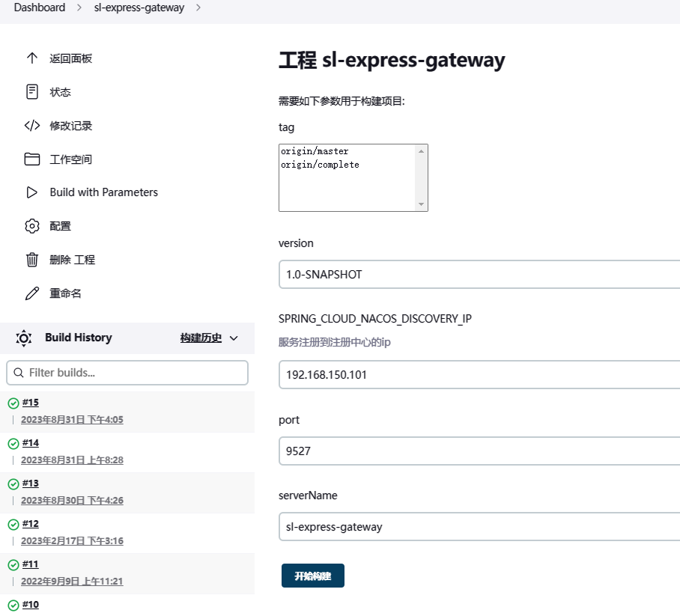Viewport: 680px width, 616px height.
Task: Open 返回面板 in the sidebar
Action: coord(70,58)
